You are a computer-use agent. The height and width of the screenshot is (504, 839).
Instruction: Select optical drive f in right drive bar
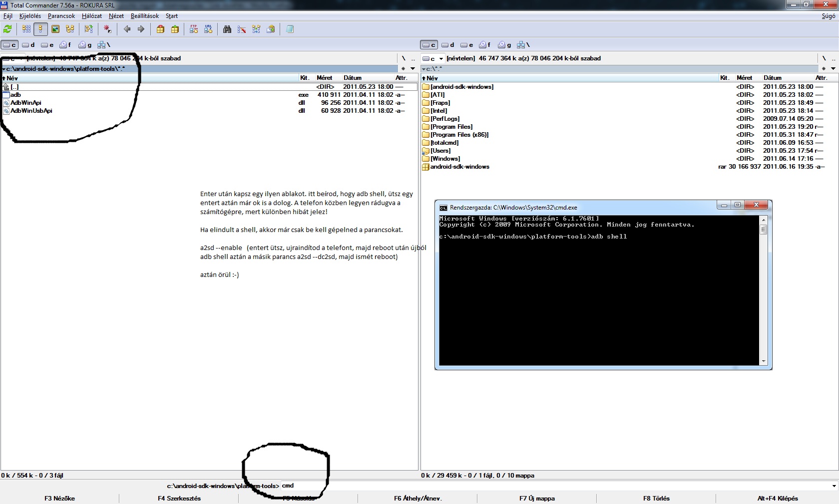coord(485,45)
